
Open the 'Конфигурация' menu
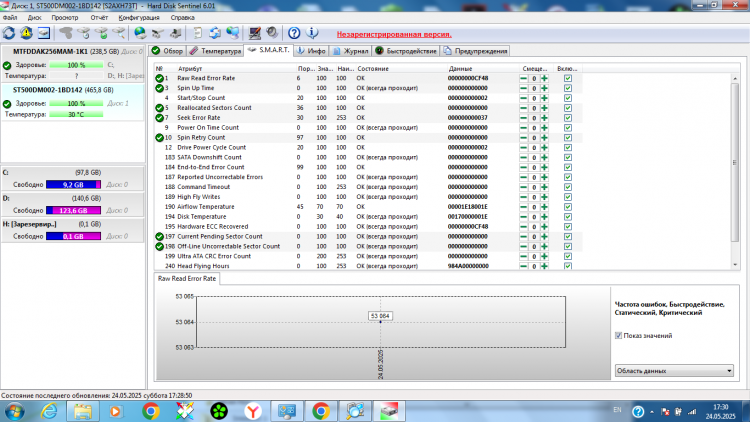tap(139, 18)
